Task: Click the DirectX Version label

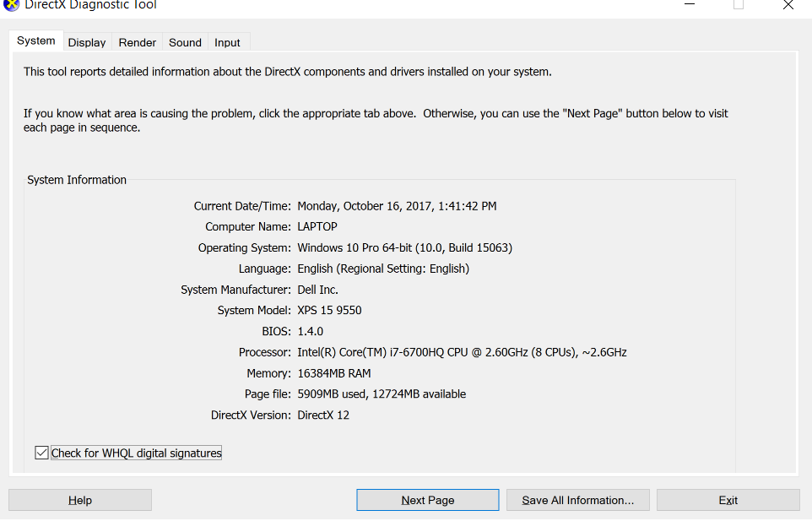Action: (x=251, y=415)
